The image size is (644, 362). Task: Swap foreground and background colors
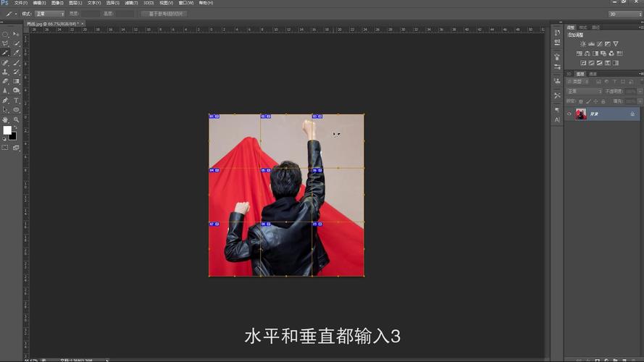pyautogui.click(x=16, y=127)
